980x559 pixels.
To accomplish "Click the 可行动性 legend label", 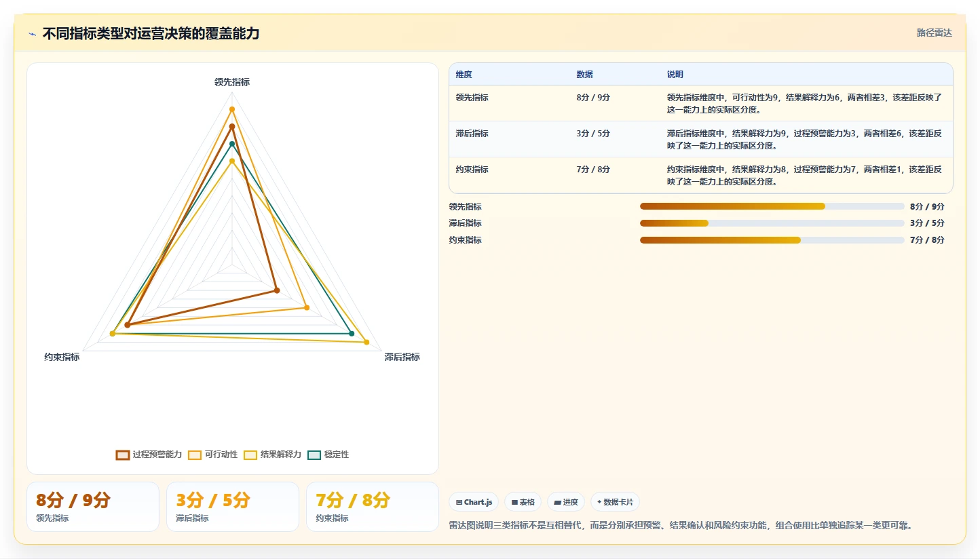I will pyautogui.click(x=221, y=455).
